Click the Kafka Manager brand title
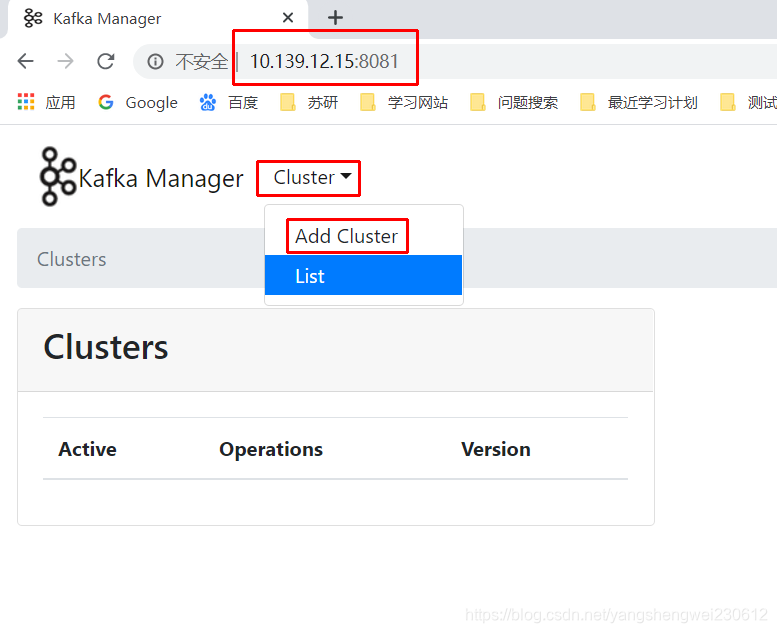This screenshot has width=777, height=633. click(x=161, y=178)
